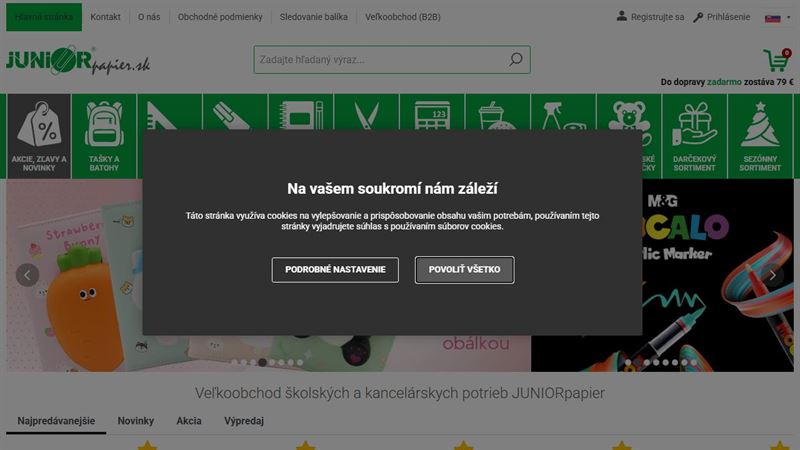Click the user icon beside Registrujte sa
This screenshot has width=800, height=450.
point(621,16)
